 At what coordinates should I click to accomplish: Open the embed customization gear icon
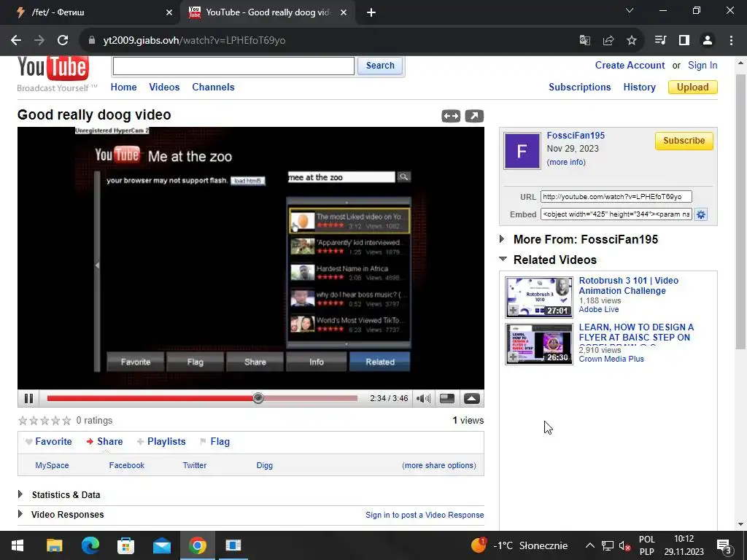click(701, 214)
